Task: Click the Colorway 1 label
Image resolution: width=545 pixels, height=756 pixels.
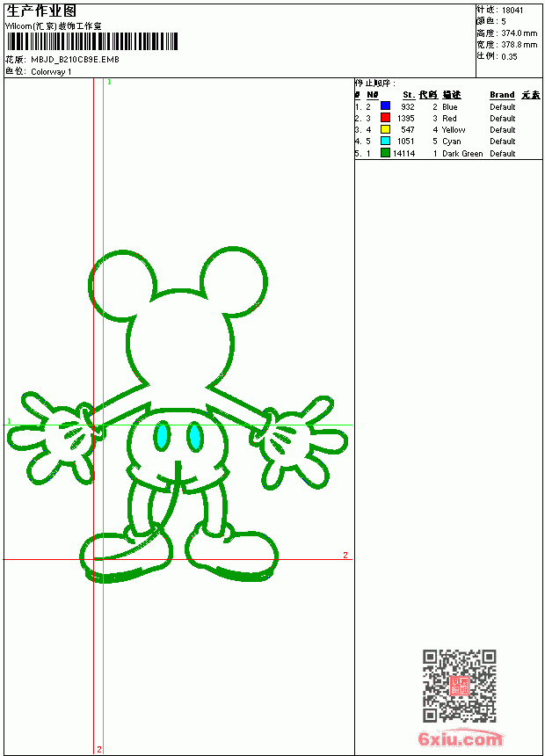Action: (x=51, y=72)
